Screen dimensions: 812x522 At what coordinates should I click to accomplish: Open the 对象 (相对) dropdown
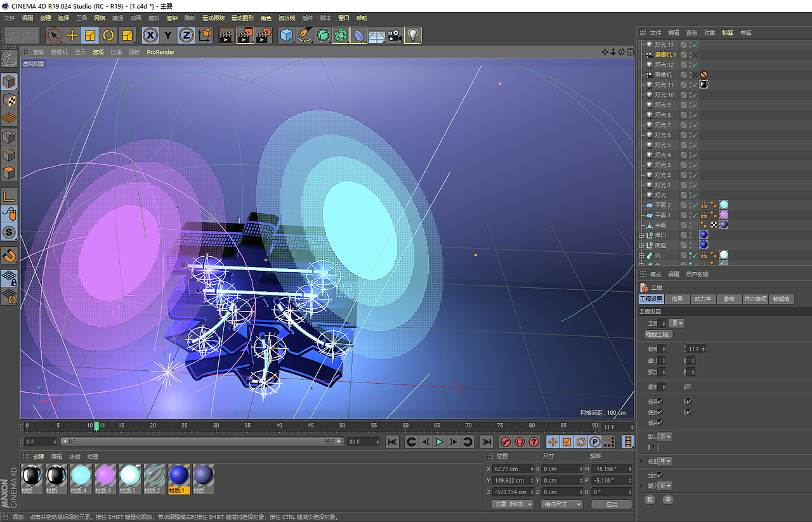513,504
